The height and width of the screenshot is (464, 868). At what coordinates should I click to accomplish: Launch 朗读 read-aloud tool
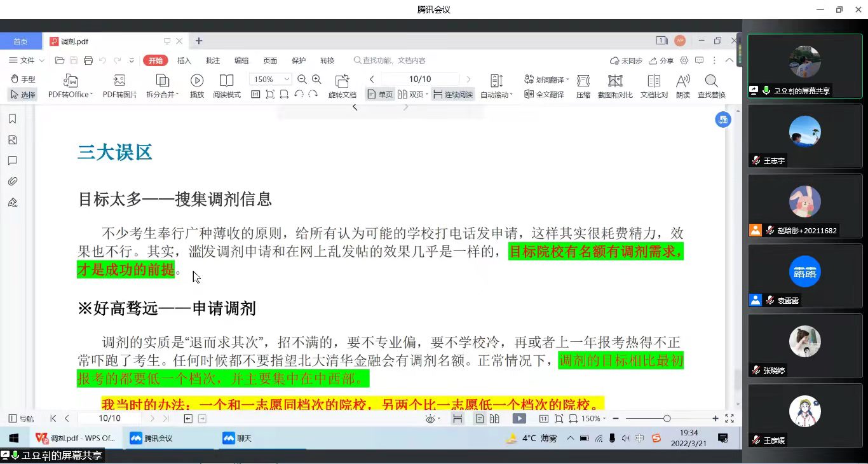682,81
